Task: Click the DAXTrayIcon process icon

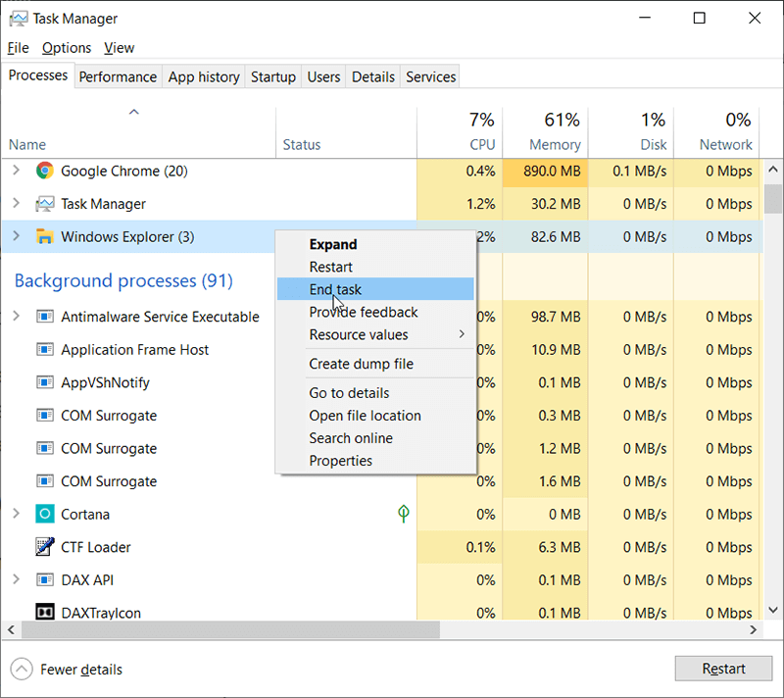Action: (x=43, y=612)
